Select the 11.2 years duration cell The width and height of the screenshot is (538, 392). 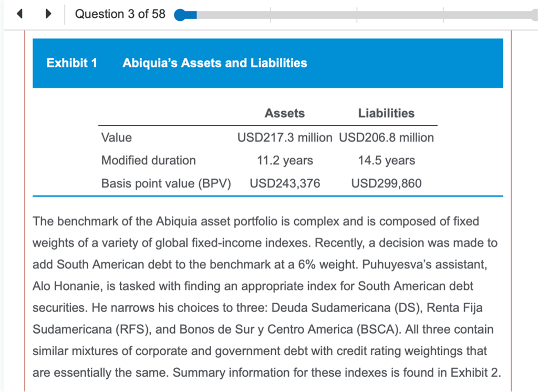tap(284, 160)
